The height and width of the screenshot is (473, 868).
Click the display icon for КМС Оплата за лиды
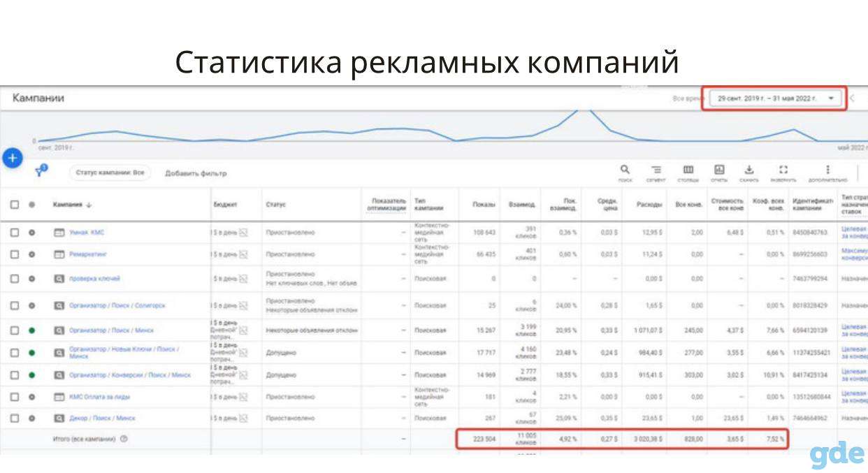click(x=59, y=397)
